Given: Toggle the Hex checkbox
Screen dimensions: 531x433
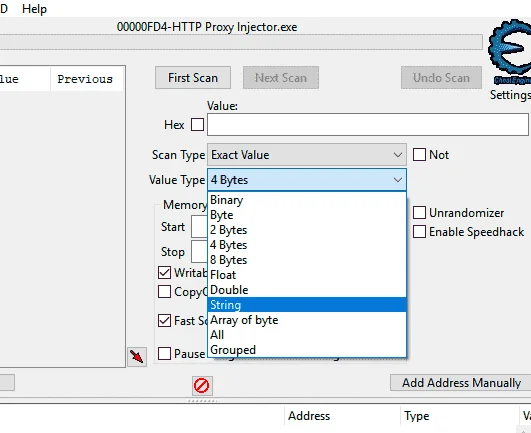Looking at the screenshot, I should click(197, 125).
